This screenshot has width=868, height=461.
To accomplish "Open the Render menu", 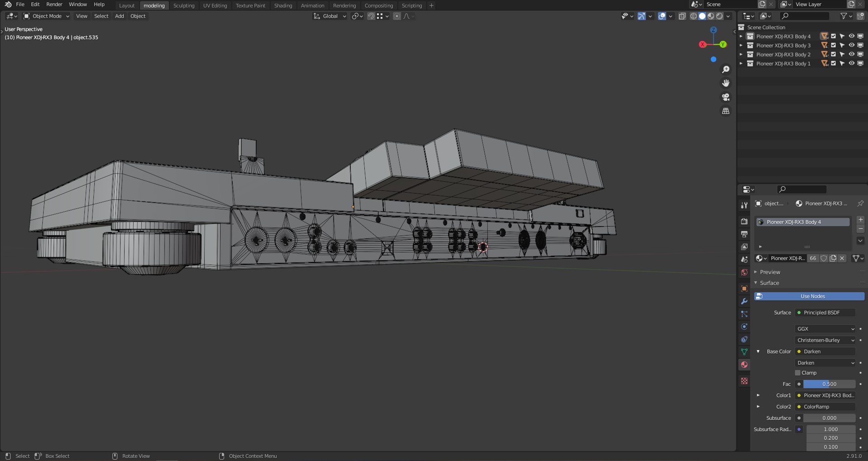I will 54,5.
